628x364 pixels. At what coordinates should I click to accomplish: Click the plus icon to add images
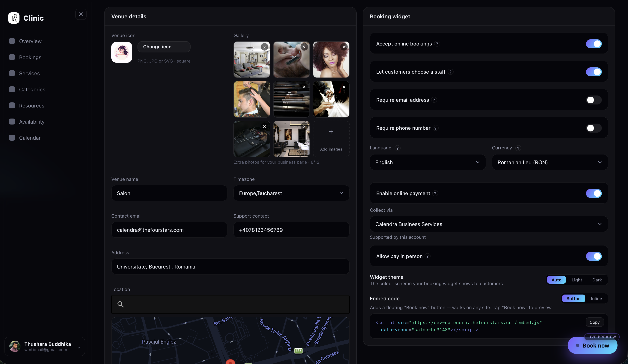(331, 132)
